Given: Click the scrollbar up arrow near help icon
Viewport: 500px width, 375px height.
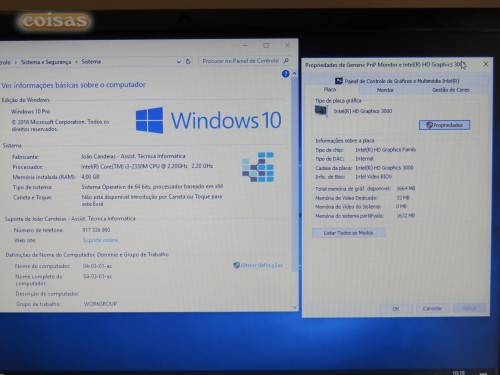Looking at the screenshot, I should coord(294,73).
